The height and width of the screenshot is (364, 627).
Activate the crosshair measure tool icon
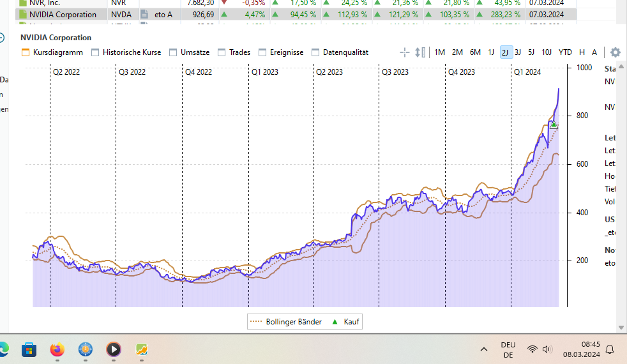[x=405, y=52]
